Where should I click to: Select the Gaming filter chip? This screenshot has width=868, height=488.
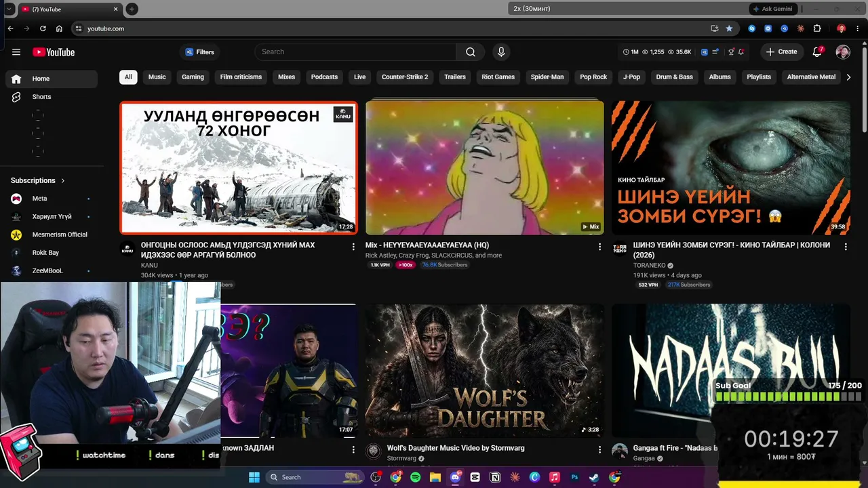click(x=193, y=77)
